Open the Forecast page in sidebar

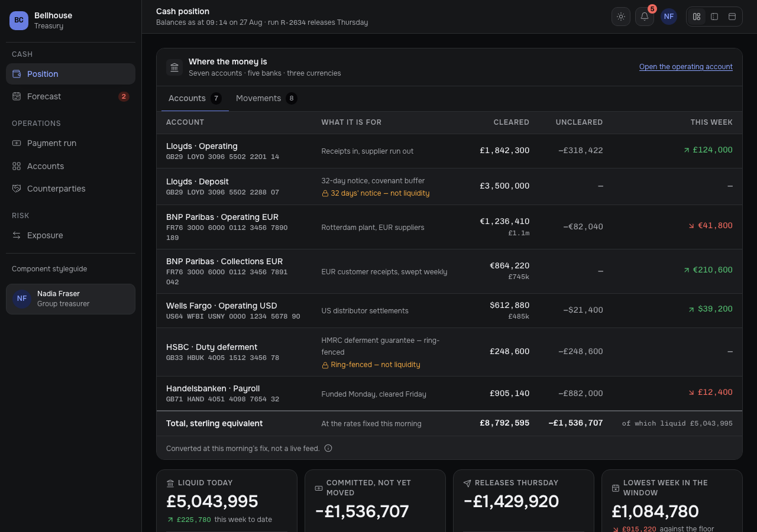point(70,96)
